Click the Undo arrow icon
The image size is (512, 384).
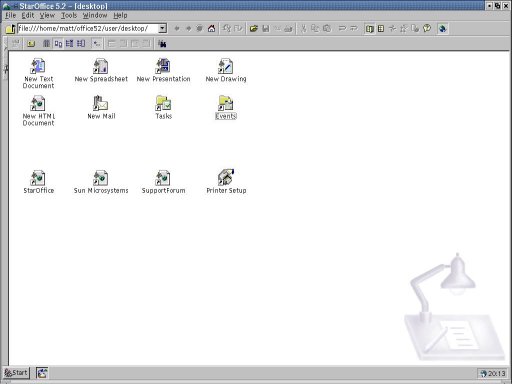(342, 29)
